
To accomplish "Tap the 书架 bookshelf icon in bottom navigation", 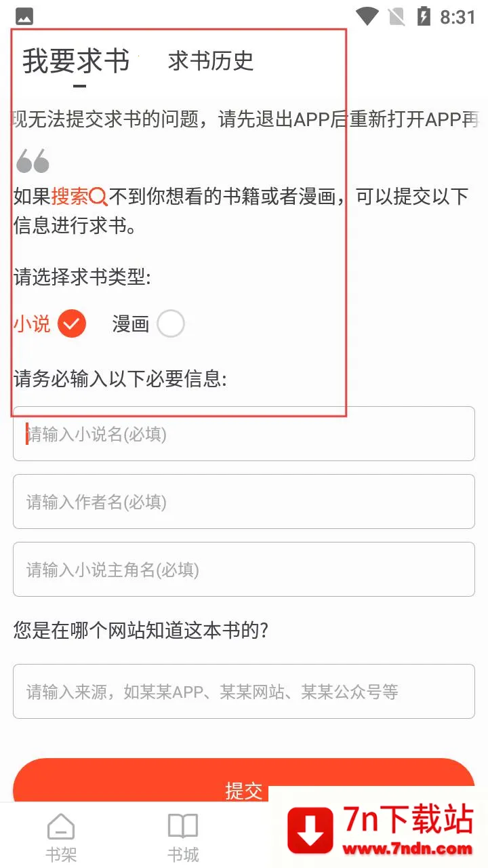I will point(61,829).
